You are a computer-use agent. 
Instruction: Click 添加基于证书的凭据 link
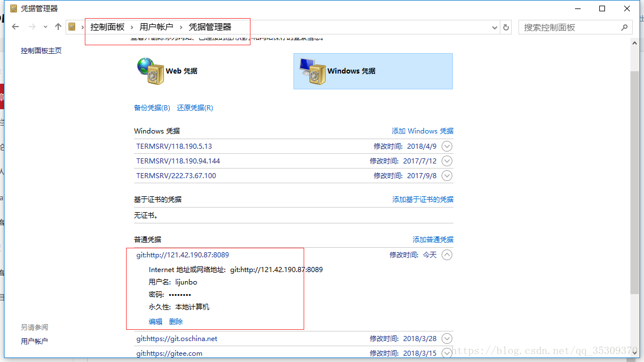tap(422, 199)
